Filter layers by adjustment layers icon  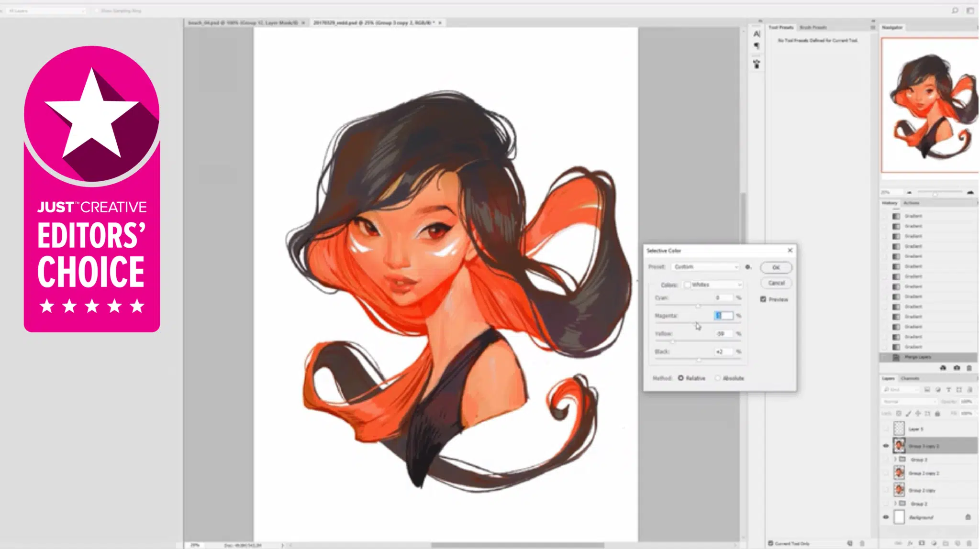(x=938, y=390)
